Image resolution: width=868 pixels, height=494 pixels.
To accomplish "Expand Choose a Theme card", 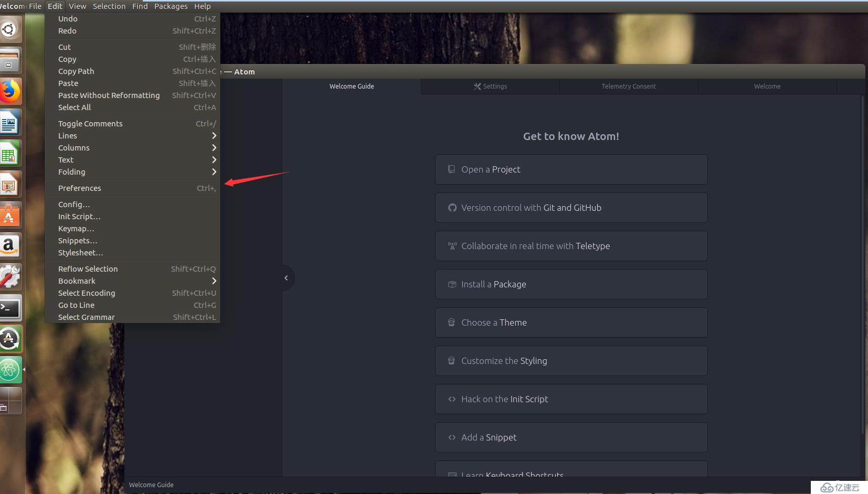I will click(571, 323).
